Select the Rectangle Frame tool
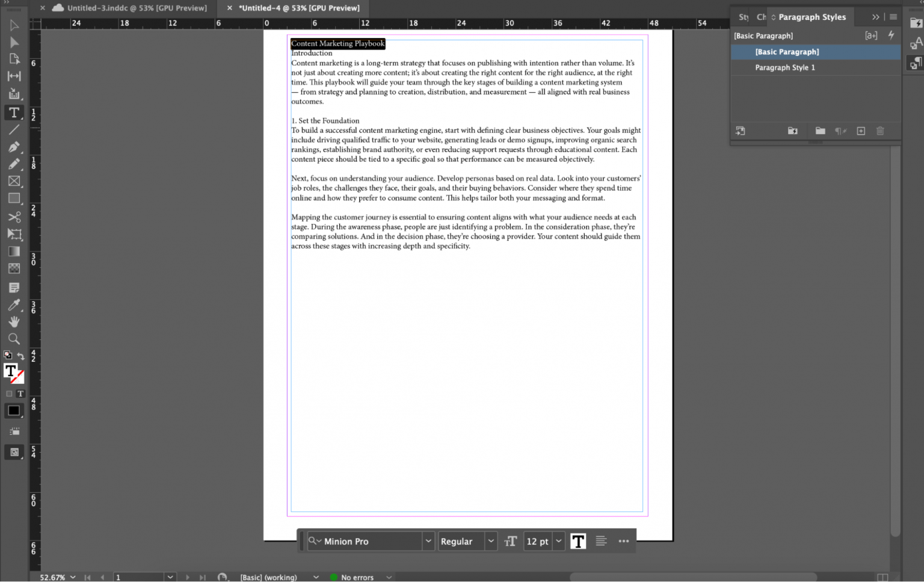The image size is (924, 582). (14, 181)
